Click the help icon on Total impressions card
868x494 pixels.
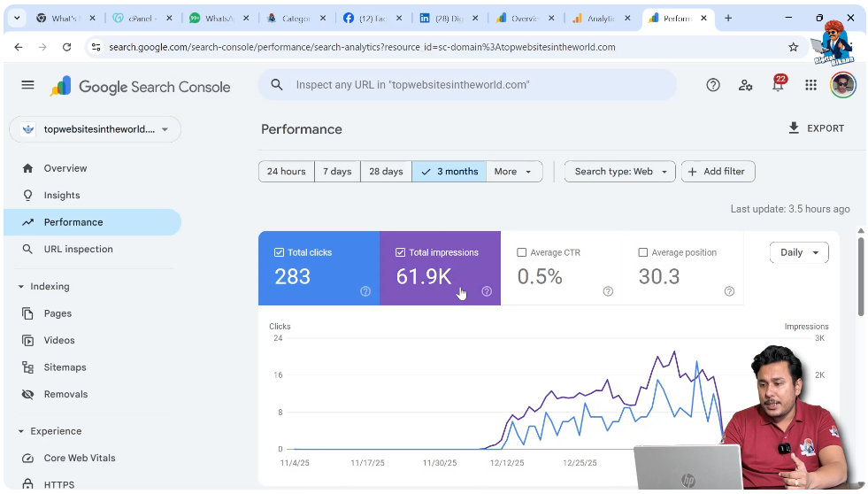tap(487, 291)
